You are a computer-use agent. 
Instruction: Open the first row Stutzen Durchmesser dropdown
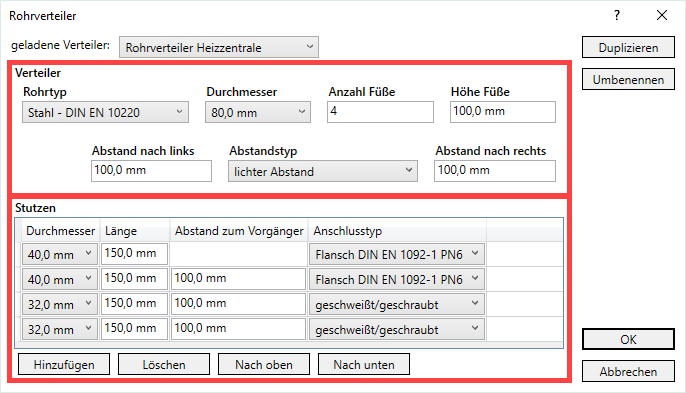tap(60, 254)
